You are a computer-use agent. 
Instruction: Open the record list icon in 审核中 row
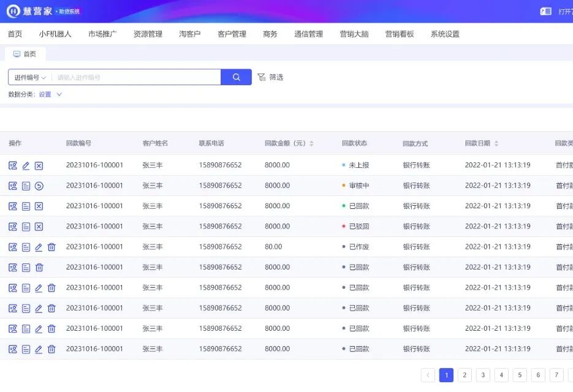click(x=26, y=186)
